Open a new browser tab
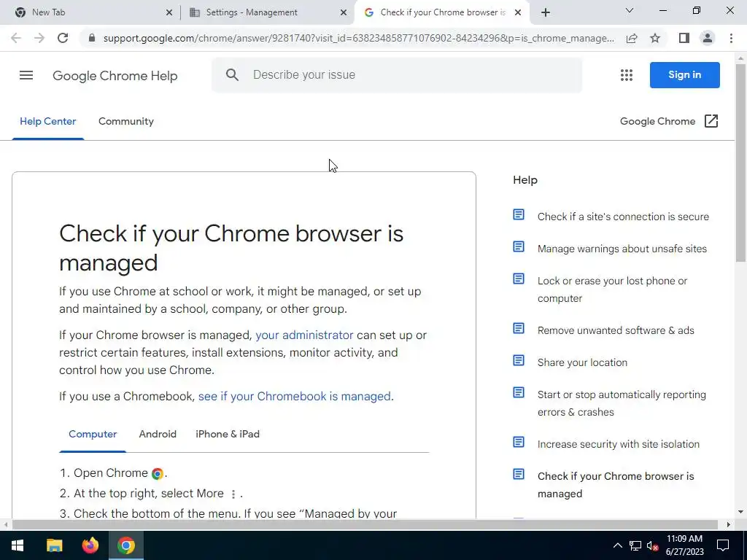 coord(546,12)
